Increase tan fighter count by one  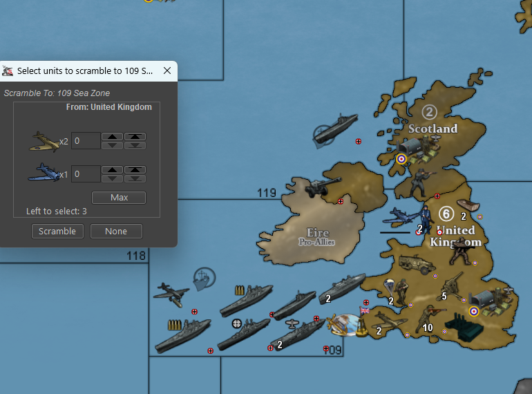[x=113, y=137]
